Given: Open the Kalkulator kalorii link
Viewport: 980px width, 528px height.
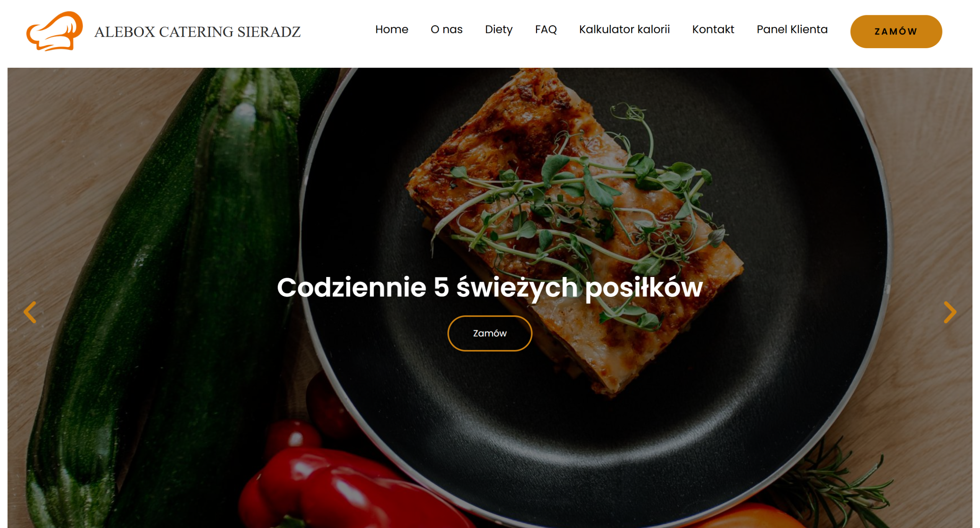Looking at the screenshot, I should 624,29.
